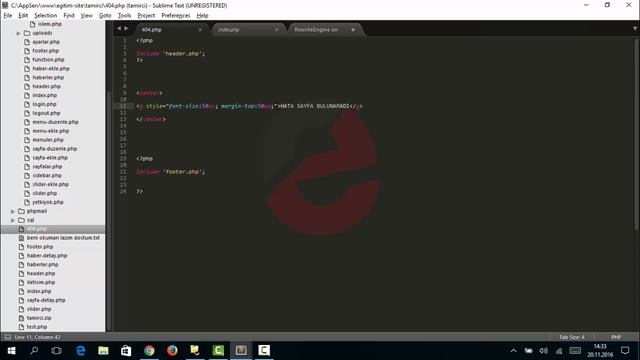Open the Tools menu
This screenshot has width=640, height=360.
point(124,16)
